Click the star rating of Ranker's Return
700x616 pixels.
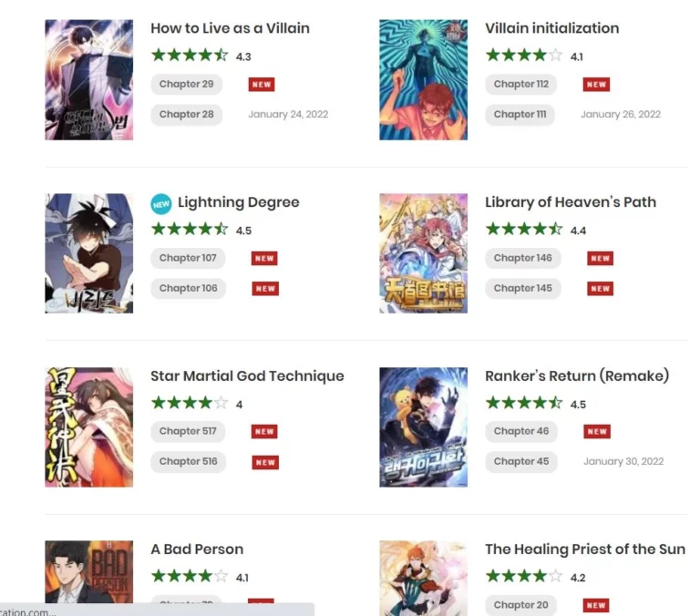pyautogui.click(x=524, y=403)
